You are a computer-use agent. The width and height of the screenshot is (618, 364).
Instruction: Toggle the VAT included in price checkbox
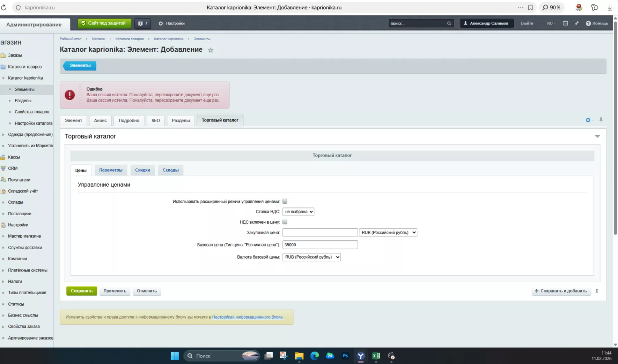[x=285, y=222]
